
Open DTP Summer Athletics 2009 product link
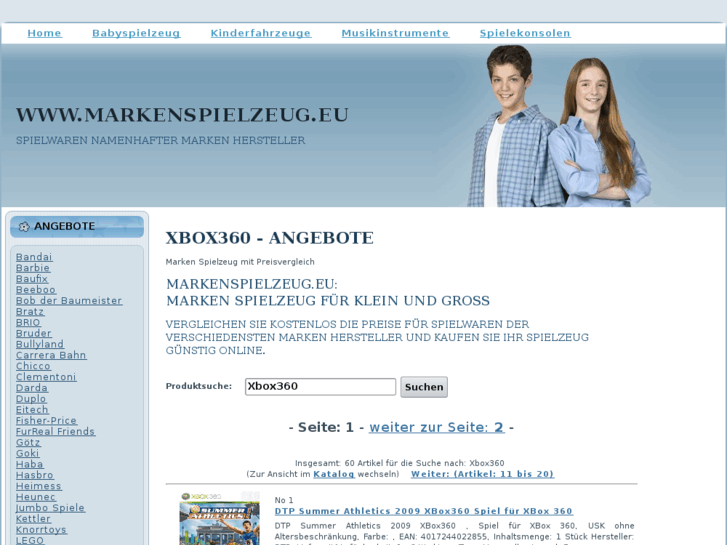click(424, 511)
